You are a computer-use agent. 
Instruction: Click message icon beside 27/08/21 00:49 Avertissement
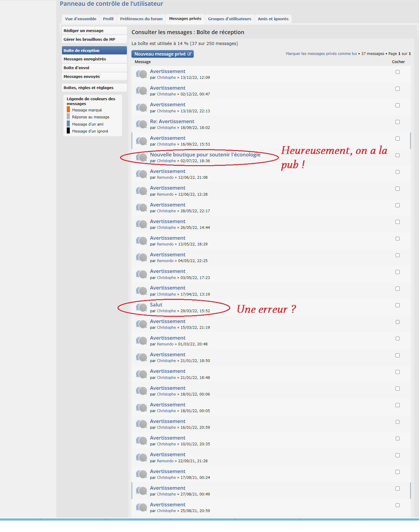(x=141, y=491)
